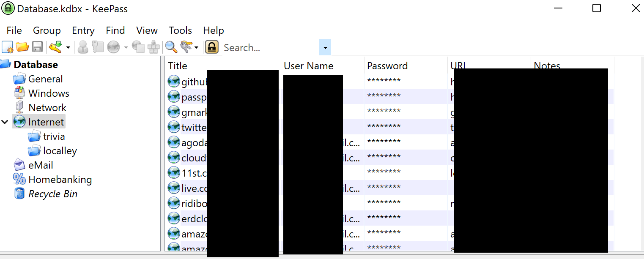Select the trivia subfolder
The height and width of the screenshot is (259, 644).
54,136
